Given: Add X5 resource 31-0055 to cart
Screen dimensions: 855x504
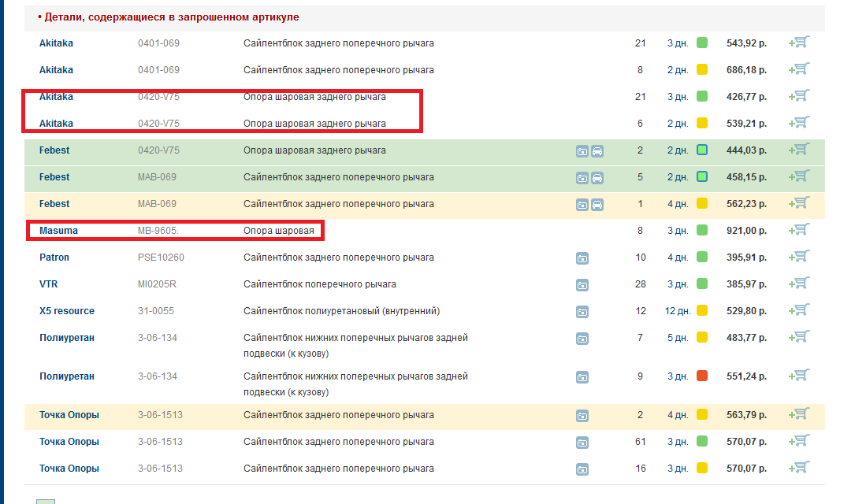Looking at the screenshot, I should (799, 309).
